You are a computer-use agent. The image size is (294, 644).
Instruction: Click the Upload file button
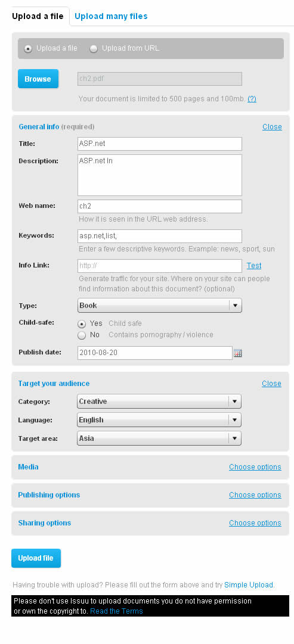tap(36, 558)
